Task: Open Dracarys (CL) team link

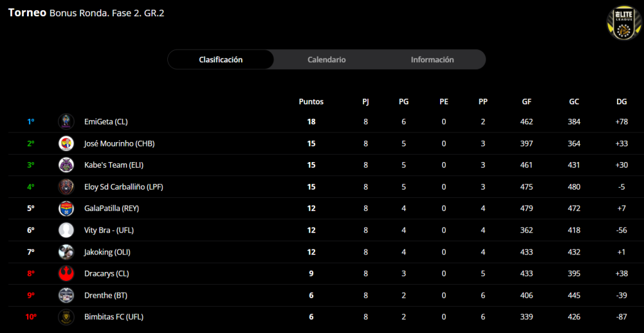Action: [106, 274]
